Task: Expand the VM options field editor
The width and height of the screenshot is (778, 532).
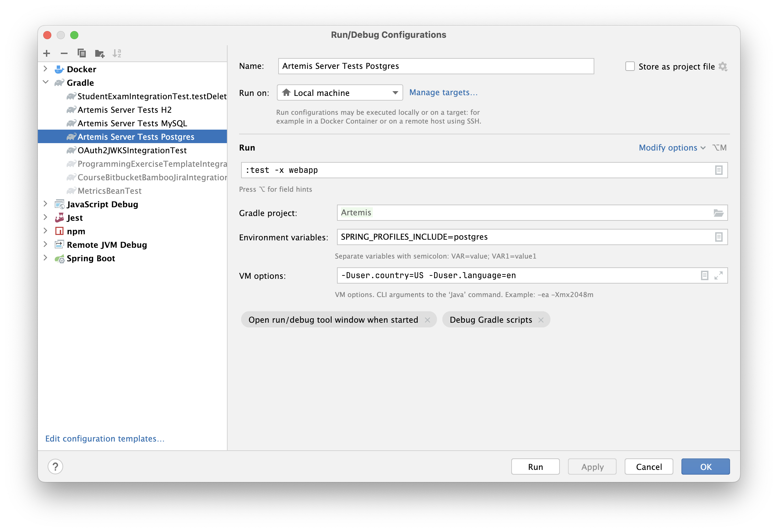Action: click(719, 275)
